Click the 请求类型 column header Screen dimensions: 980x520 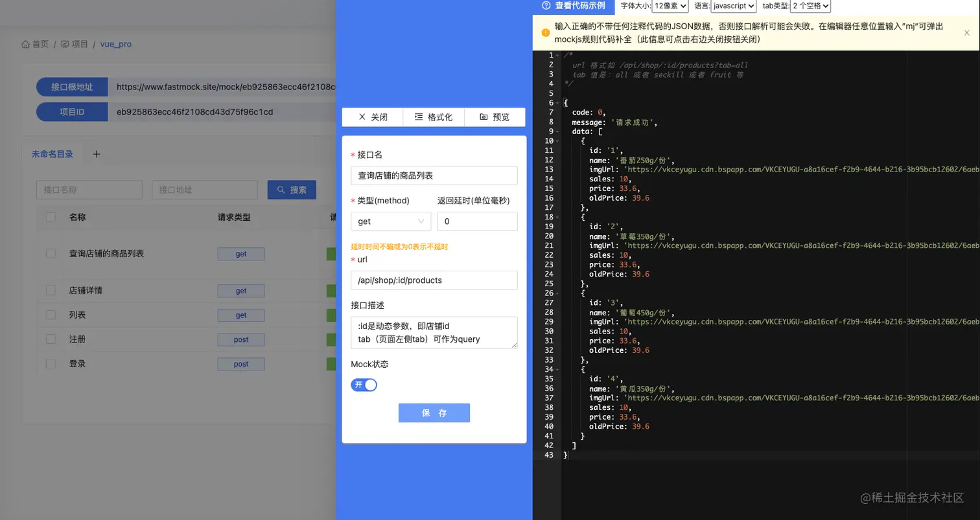pyautogui.click(x=234, y=217)
